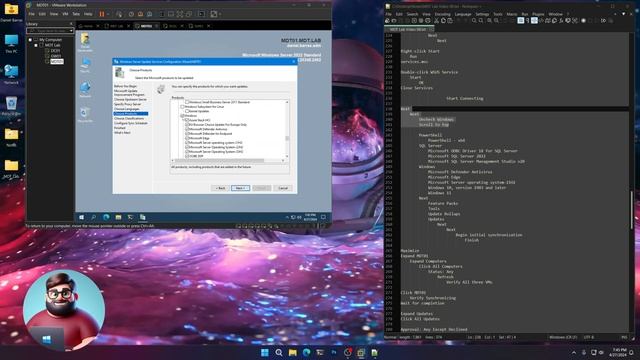Click the 'Begin initial synchronization' line in Notepad++

[489, 235]
